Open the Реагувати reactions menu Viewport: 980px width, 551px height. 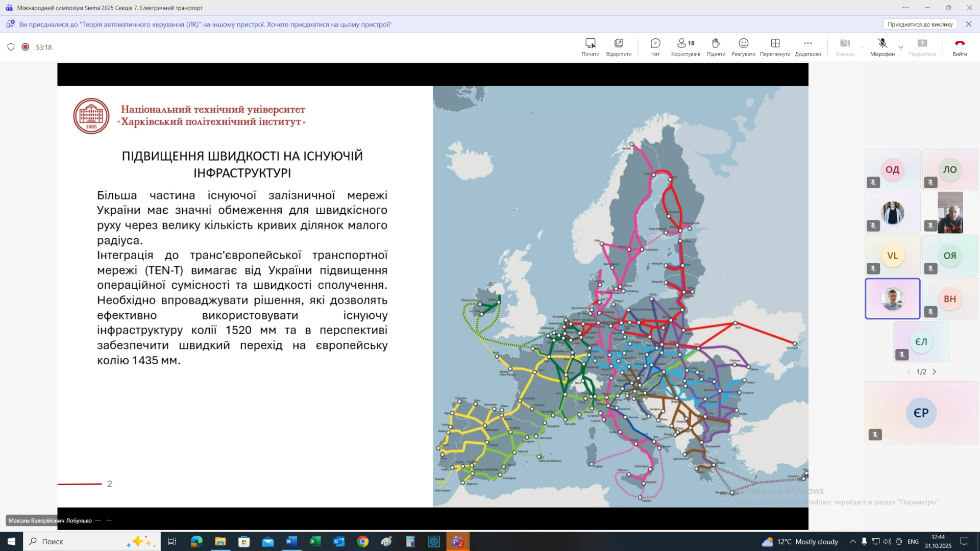coord(743,46)
